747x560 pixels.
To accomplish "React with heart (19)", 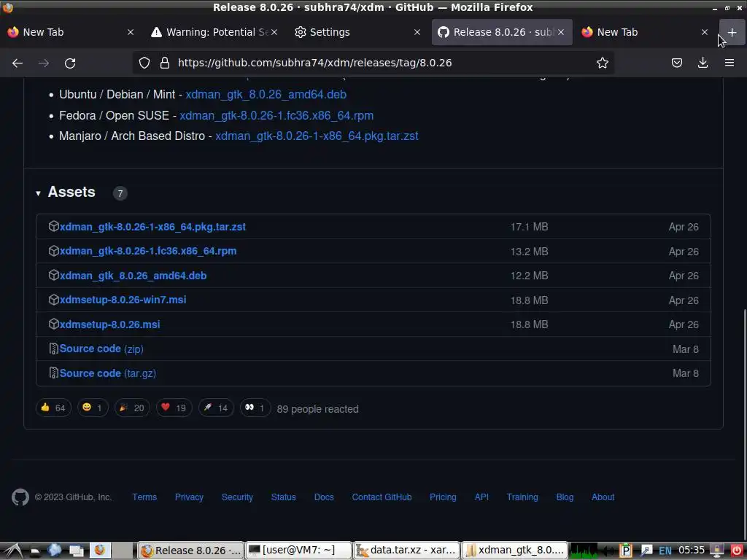I will click(x=174, y=408).
